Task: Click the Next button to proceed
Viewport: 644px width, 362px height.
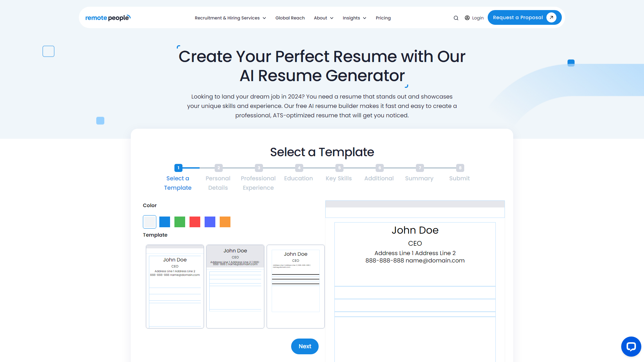Action: coord(304,346)
